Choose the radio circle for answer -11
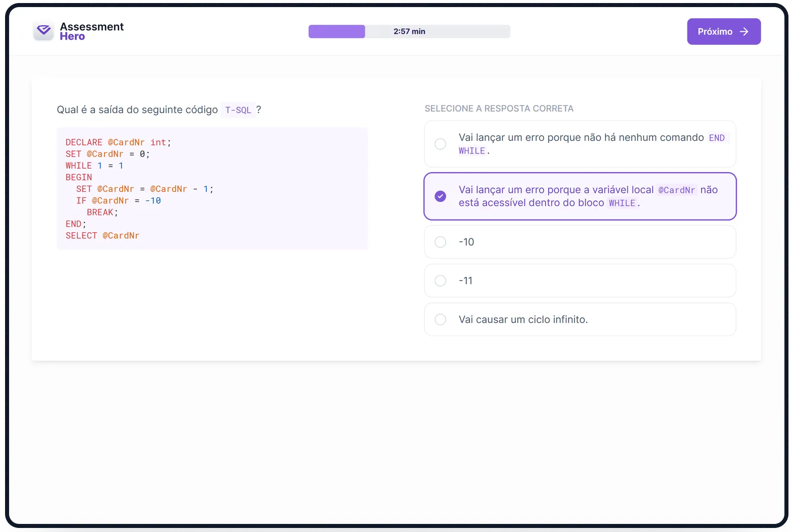Image resolution: width=792 pixels, height=532 pixels. [x=440, y=281]
